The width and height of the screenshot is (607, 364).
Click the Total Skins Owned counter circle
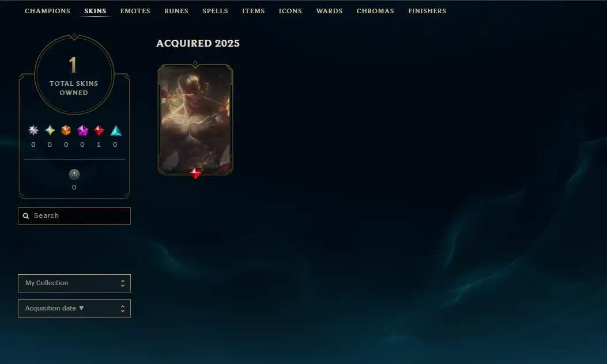tap(74, 75)
